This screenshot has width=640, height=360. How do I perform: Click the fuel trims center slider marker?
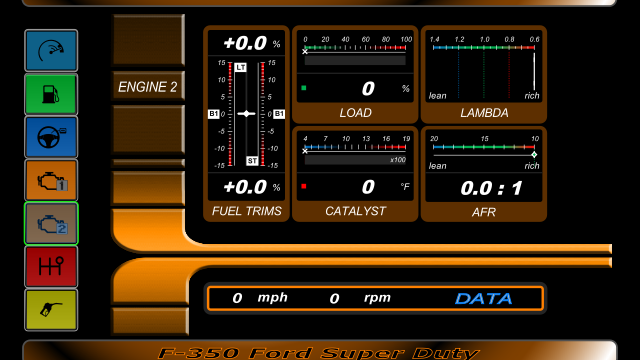[x=246, y=114]
